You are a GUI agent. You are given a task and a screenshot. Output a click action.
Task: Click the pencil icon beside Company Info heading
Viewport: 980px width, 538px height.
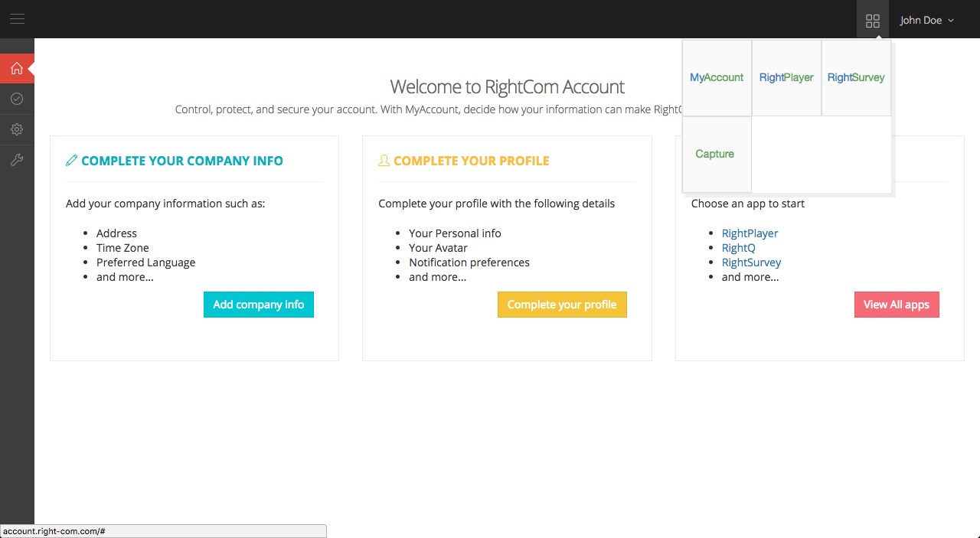(72, 161)
